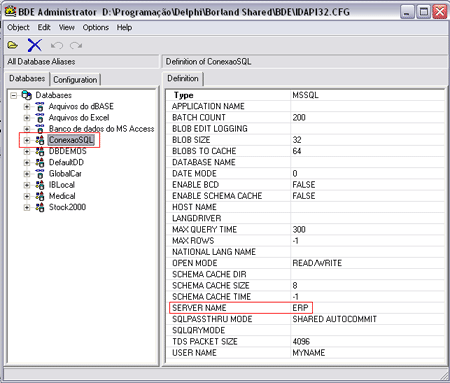Click the DefaultDD alias icon

40,163
